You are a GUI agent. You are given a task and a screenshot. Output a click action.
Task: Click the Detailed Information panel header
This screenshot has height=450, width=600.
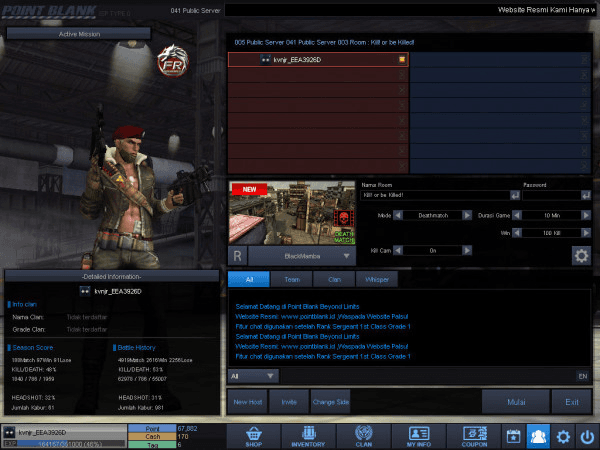[x=111, y=276]
